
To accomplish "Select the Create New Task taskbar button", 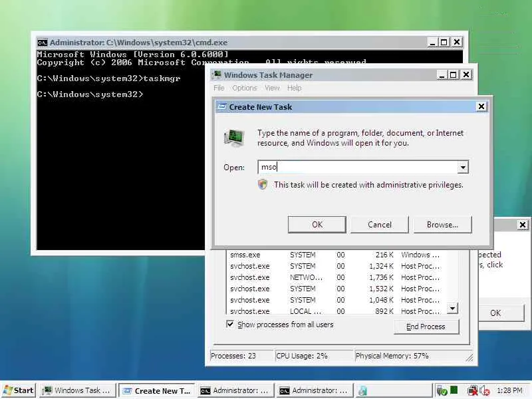I will point(157,390).
